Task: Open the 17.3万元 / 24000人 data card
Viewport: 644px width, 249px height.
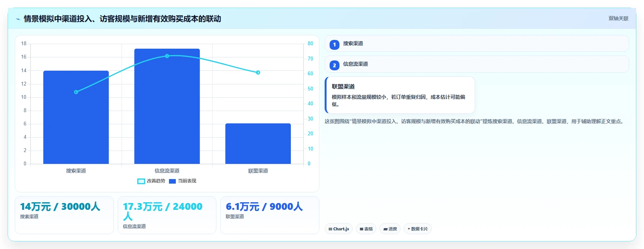Action: (167, 215)
